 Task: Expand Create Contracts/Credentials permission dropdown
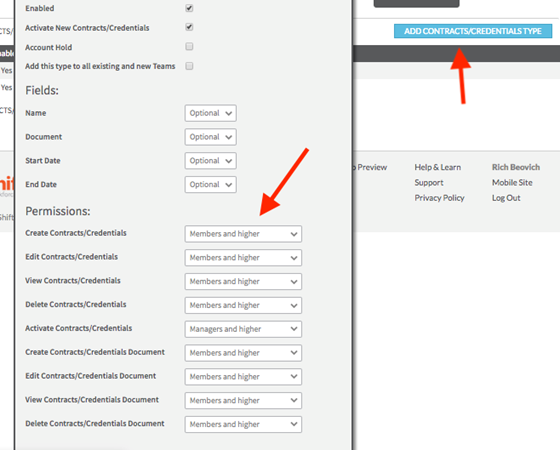click(x=243, y=234)
